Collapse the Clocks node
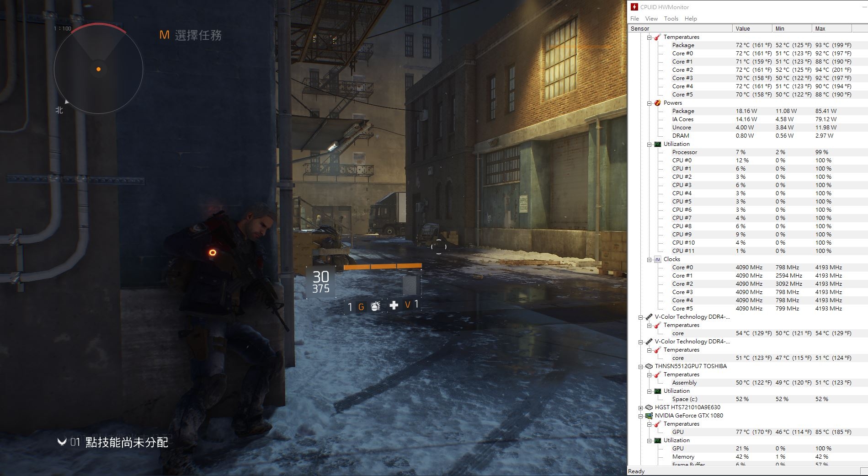This screenshot has height=476, width=868. tap(649, 260)
